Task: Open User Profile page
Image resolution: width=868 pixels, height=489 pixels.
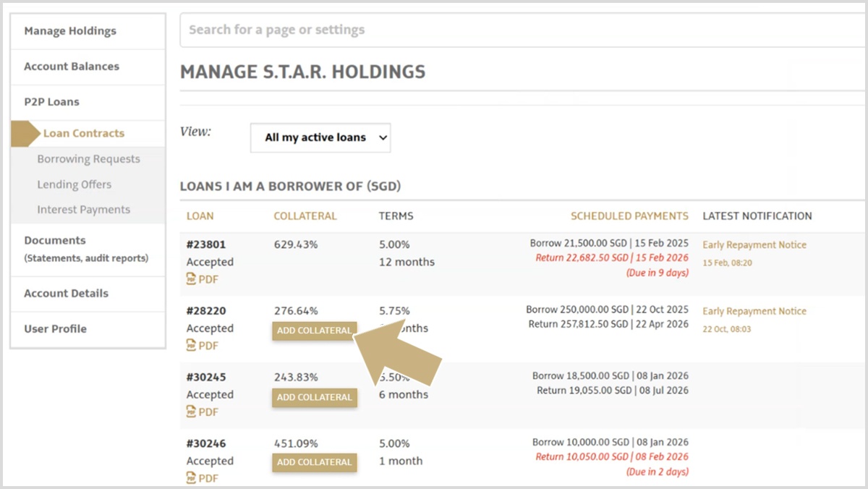Action: click(56, 329)
